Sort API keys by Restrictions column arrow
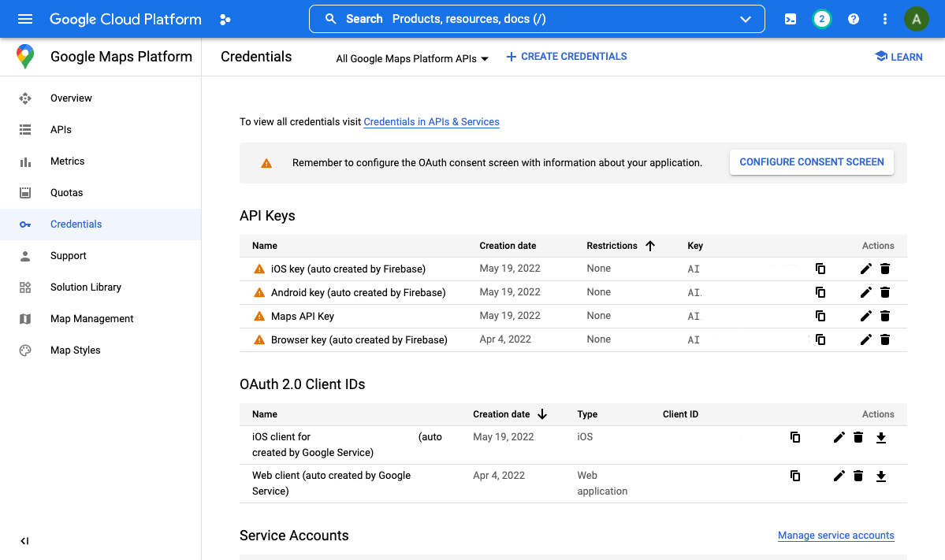The height and width of the screenshot is (560, 945). click(649, 246)
